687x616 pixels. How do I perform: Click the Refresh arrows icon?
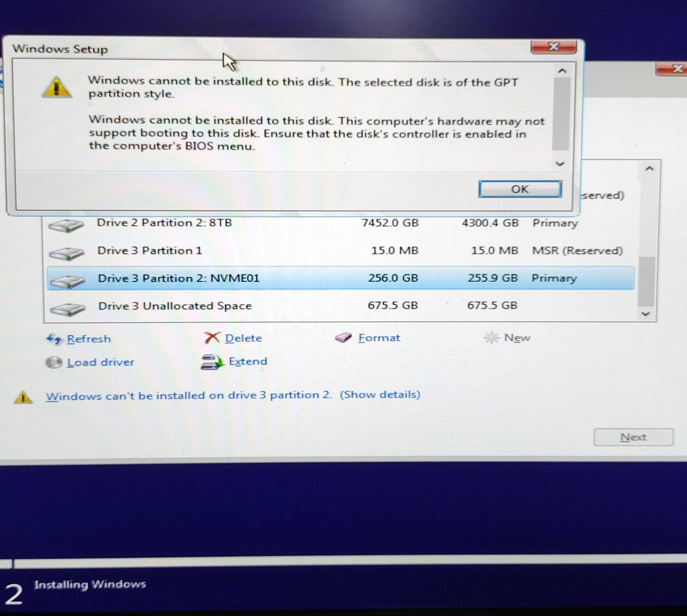[x=54, y=339]
